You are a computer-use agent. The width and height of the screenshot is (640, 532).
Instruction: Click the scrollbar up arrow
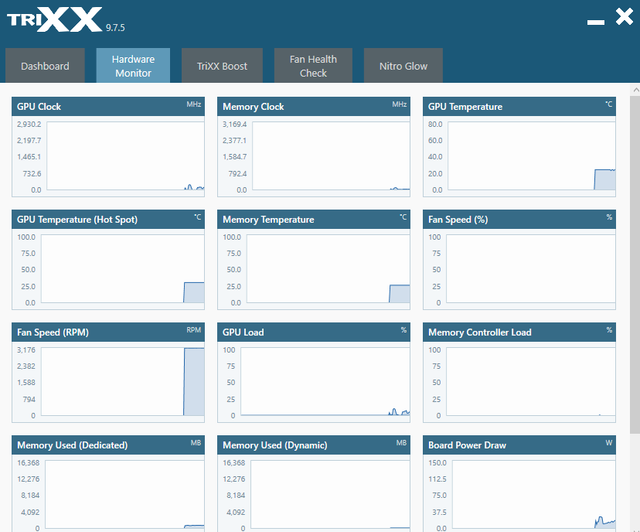pyautogui.click(x=635, y=89)
